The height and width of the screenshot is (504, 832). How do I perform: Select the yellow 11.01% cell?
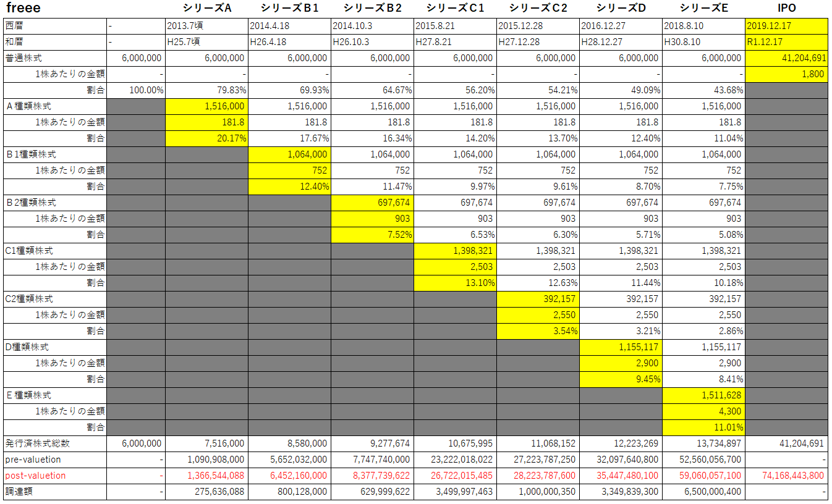(703, 428)
